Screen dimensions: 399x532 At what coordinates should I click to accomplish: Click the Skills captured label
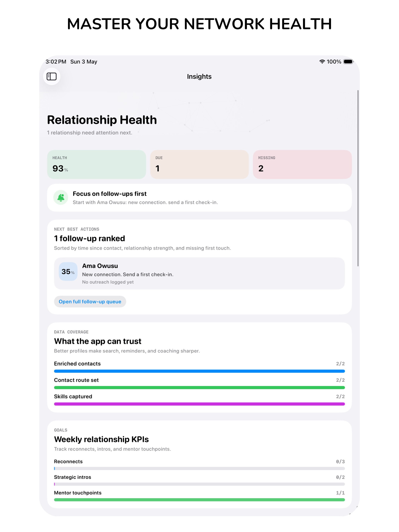[73, 396]
